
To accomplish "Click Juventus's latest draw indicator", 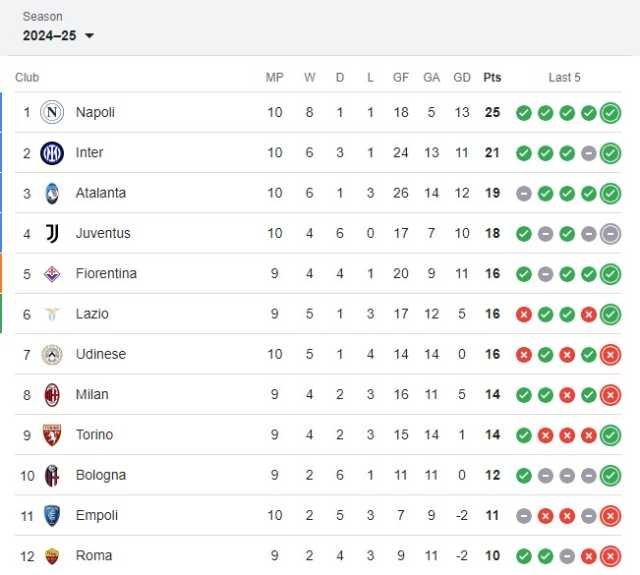I will click(x=611, y=234).
